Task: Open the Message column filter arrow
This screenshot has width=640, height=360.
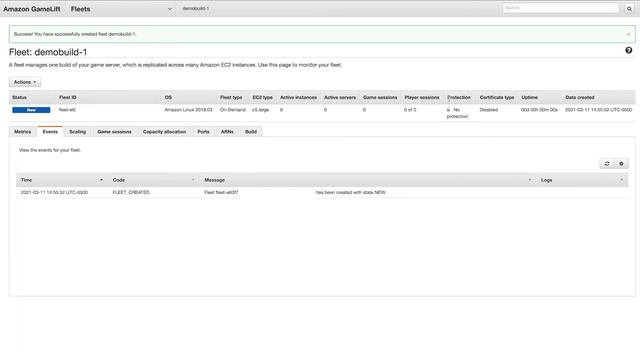Action: (530, 180)
